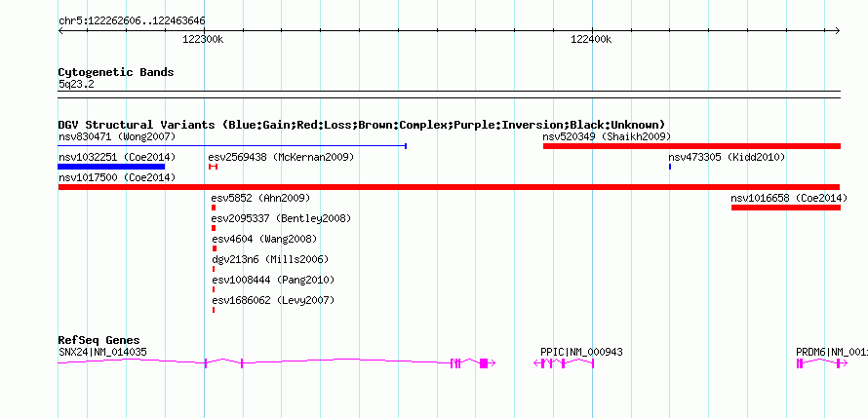Click the left arrowhead of the ruler
Screen dimensions: 868x418
tap(60, 31)
